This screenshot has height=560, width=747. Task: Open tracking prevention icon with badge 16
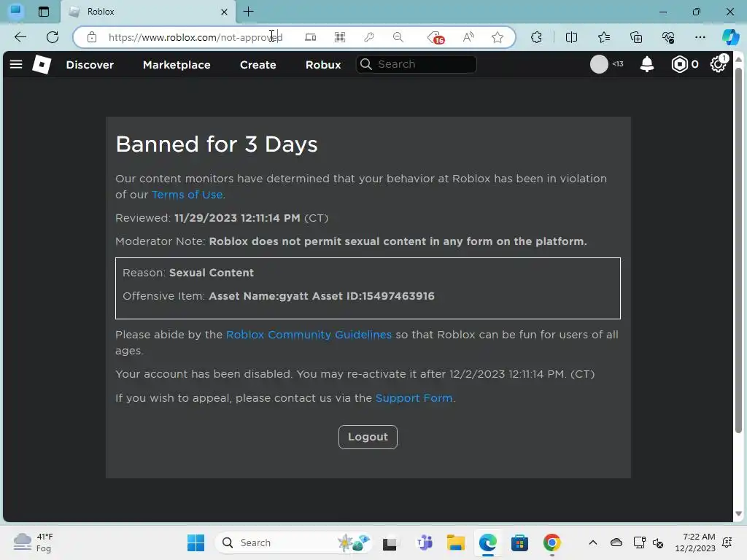[x=436, y=38]
